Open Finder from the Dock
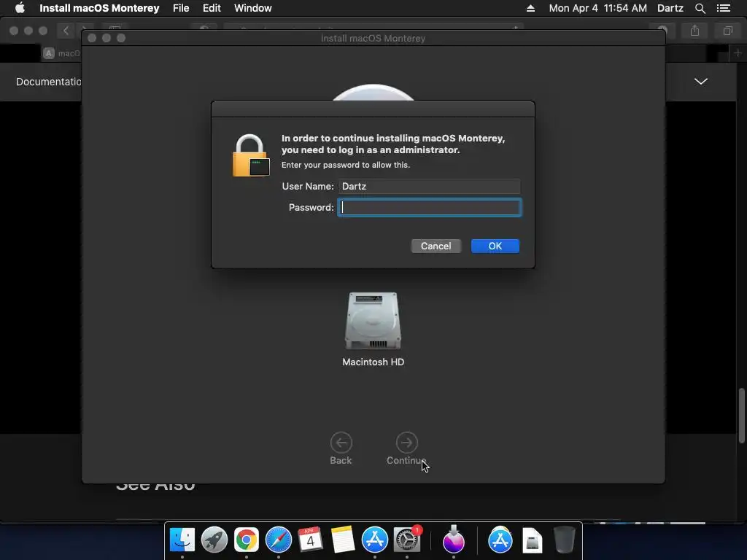This screenshot has width=747, height=560. (182, 540)
